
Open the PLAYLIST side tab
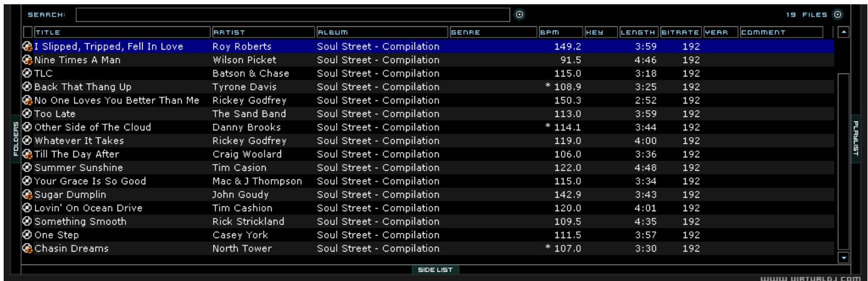[x=855, y=139]
